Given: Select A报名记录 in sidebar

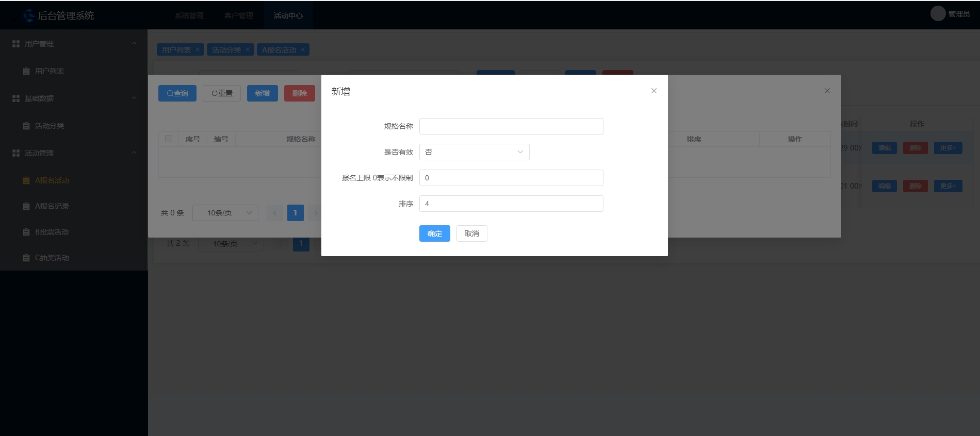Looking at the screenshot, I should [x=52, y=206].
